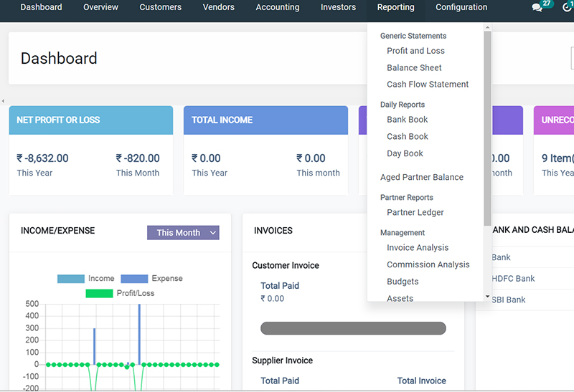Click Total Paid under Customer Invoice
The width and height of the screenshot is (574, 392).
(x=280, y=286)
